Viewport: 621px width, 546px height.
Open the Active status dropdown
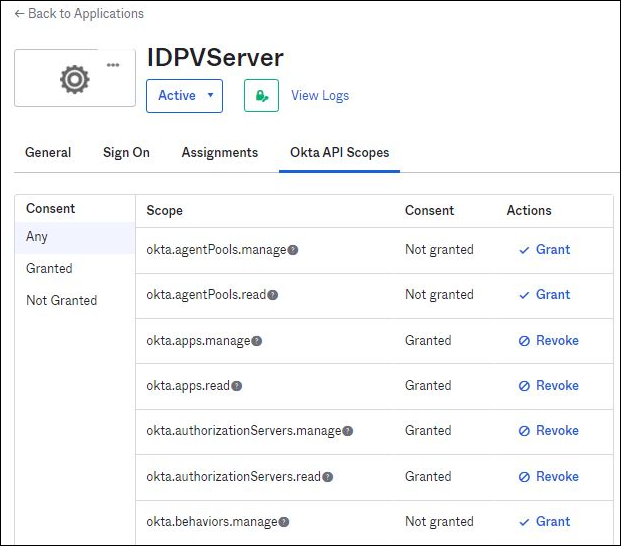(185, 96)
